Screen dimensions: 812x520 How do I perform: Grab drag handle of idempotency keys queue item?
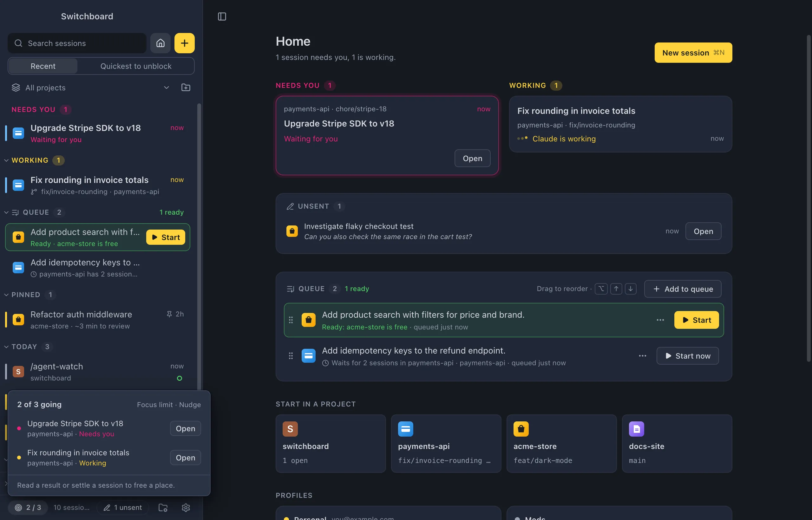pyautogui.click(x=291, y=355)
